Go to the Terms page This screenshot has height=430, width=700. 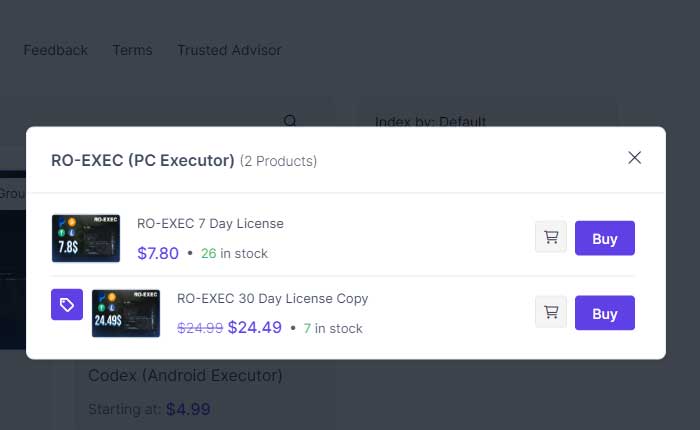132,50
